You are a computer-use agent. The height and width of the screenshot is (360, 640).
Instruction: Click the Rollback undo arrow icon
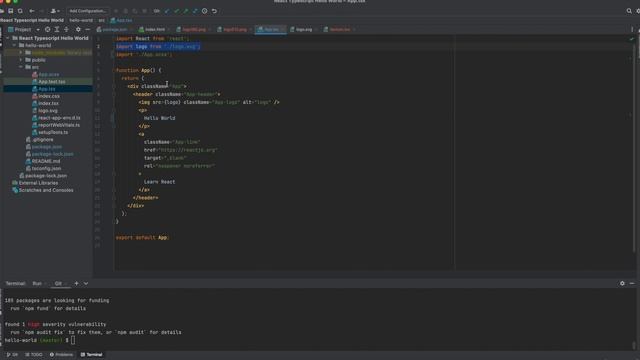click(x=214, y=11)
